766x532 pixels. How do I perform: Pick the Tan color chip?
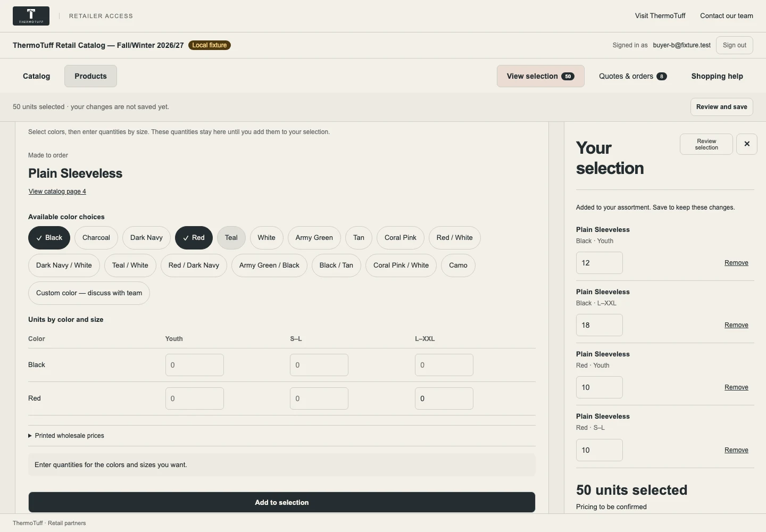pyautogui.click(x=359, y=238)
